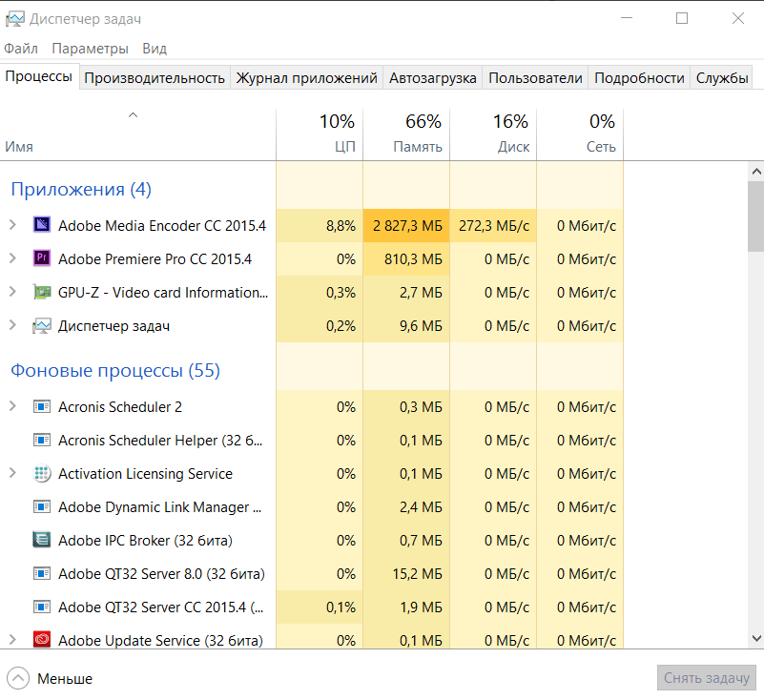Open the Файл menu
This screenshot has width=764, height=700.
[21, 49]
